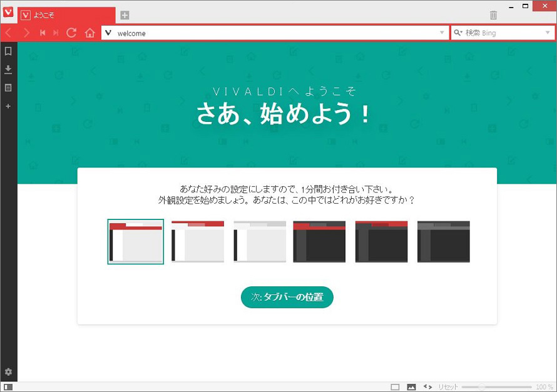Toggle the side panel visibility

tap(8, 387)
